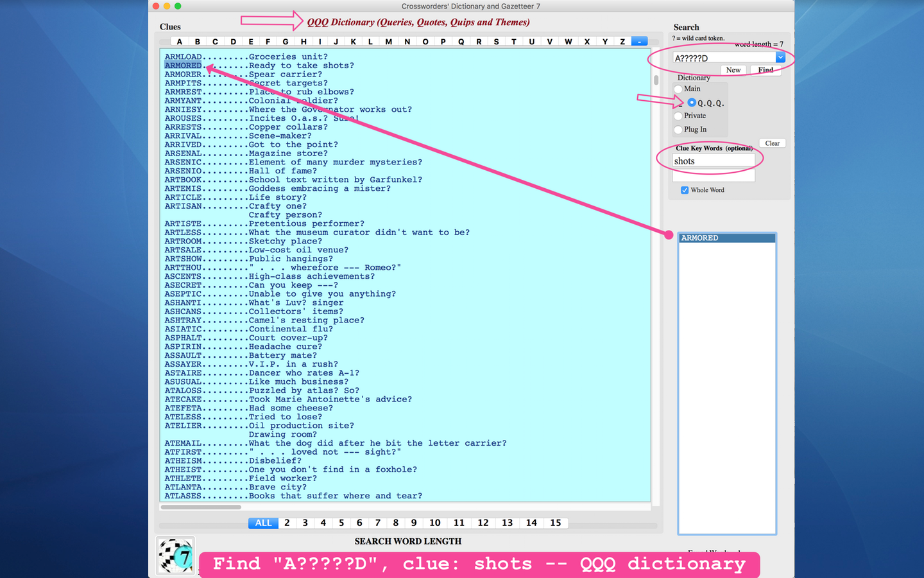Screen dimensions: 924x578
Task: Click the checkered 7 word length icon
Action: tap(176, 556)
